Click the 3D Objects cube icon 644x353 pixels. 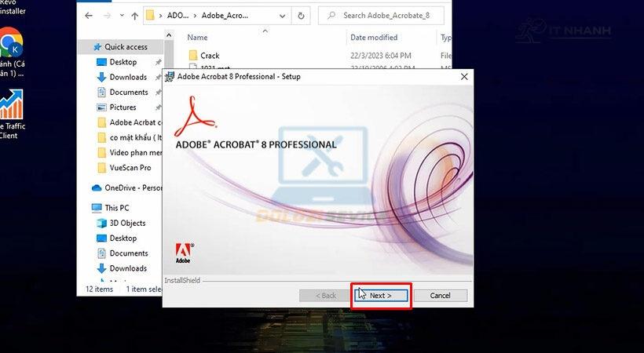pyautogui.click(x=101, y=224)
